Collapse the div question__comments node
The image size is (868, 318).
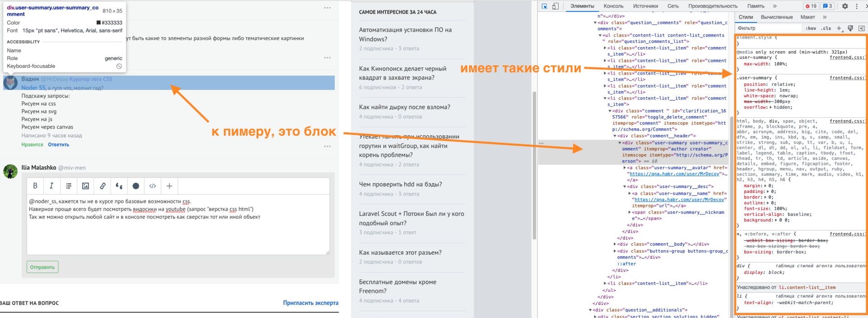(x=595, y=23)
